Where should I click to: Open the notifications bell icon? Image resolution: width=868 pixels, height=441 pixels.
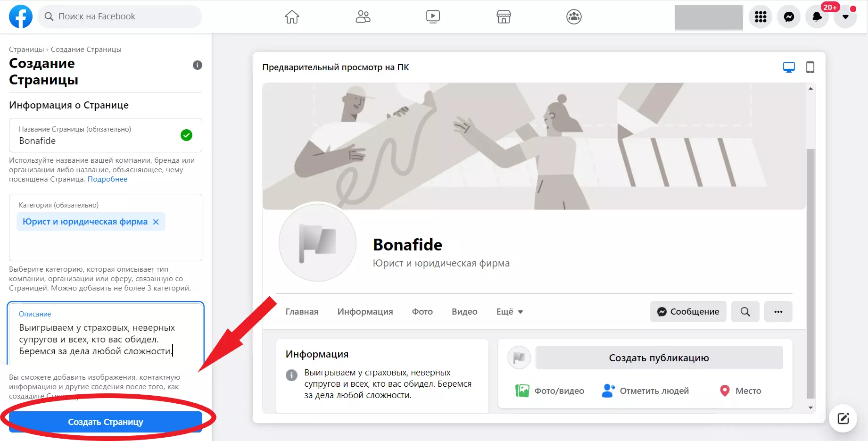tap(817, 17)
